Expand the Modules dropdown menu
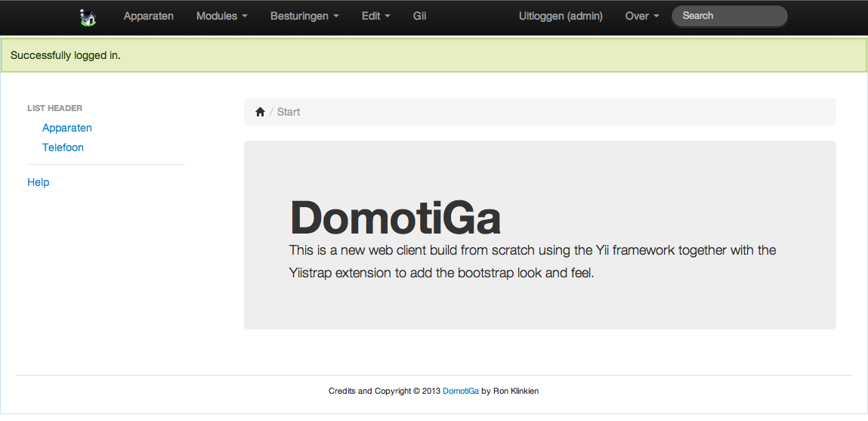This screenshot has width=868, height=421. pos(221,16)
